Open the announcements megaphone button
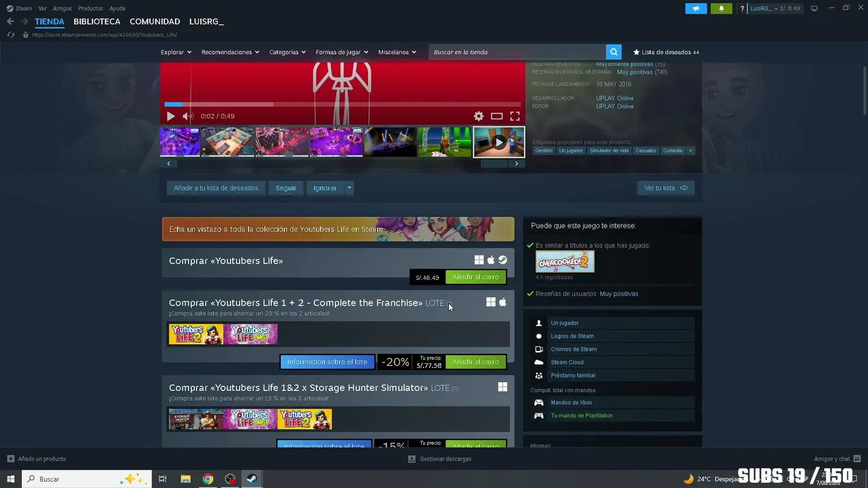The width and height of the screenshot is (868, 488). [x=696, y=8]
